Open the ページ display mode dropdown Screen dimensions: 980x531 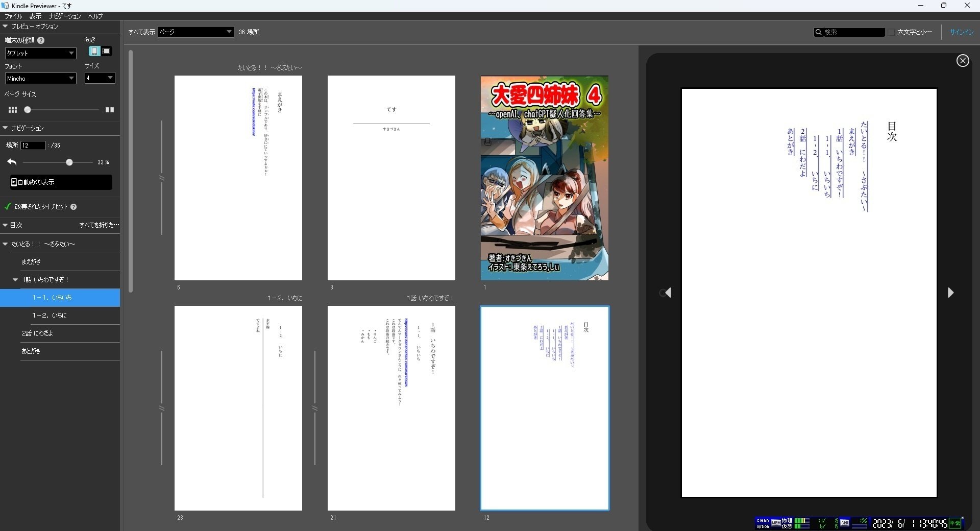(x=195, y=32)
